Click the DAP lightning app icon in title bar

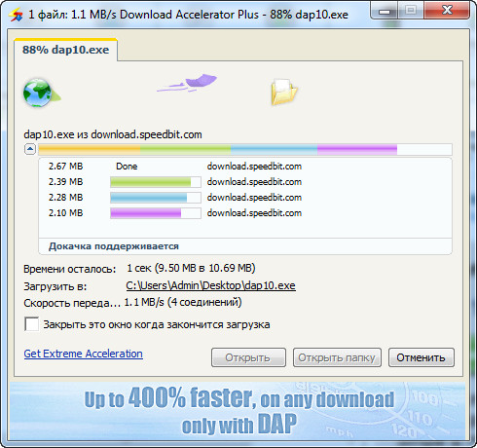(x=16, y=15)
